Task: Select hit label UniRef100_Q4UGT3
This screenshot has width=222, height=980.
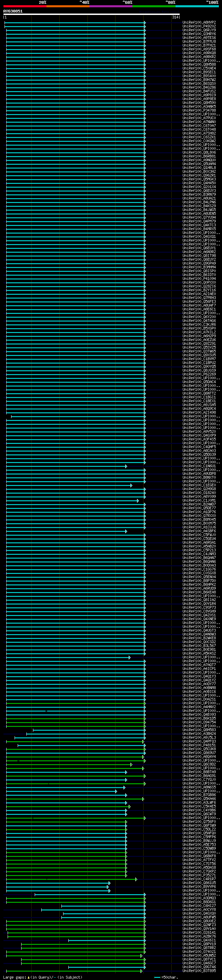Action: pyautogui.click(x=199, y=630)
